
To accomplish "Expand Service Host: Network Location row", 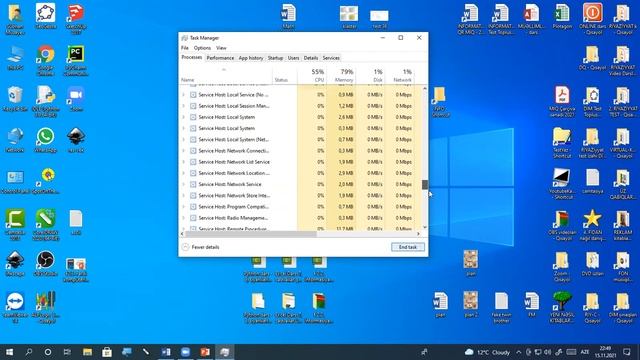I will pos(183,173).
